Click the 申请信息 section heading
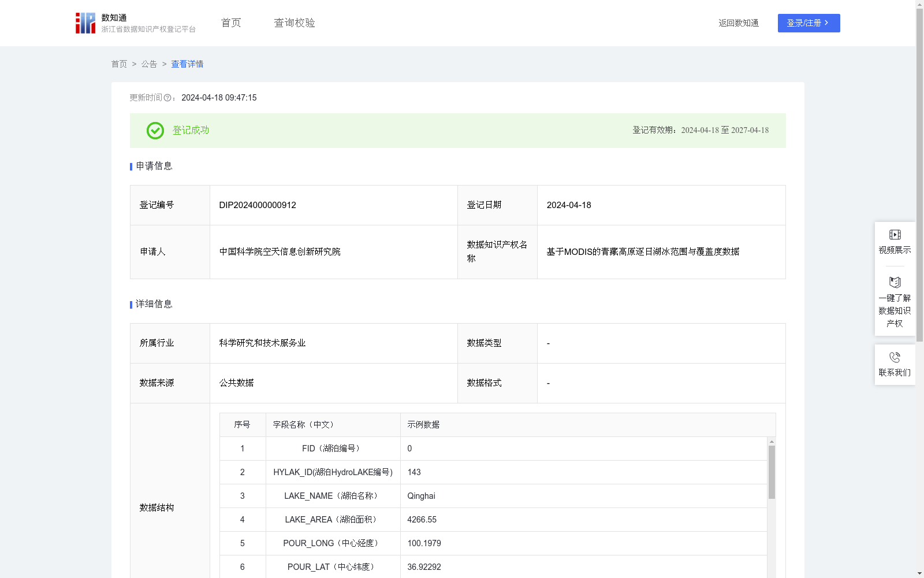Screen dimensions: 924x578 pos(154,166)
